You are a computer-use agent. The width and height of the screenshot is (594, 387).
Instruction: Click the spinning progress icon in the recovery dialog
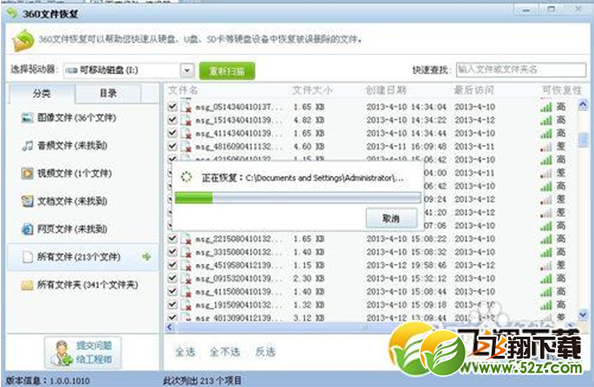186,177
